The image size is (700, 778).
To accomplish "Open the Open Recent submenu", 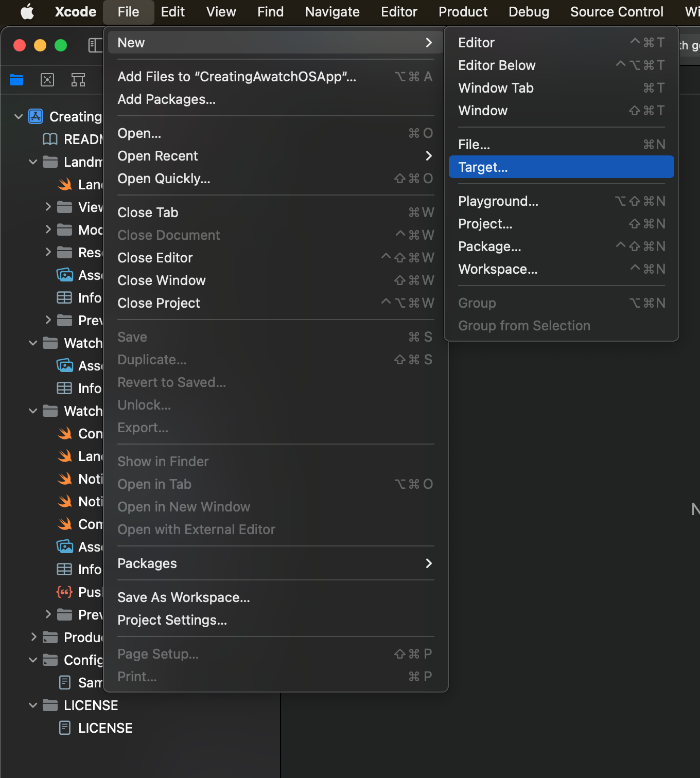I will point(276,156).
